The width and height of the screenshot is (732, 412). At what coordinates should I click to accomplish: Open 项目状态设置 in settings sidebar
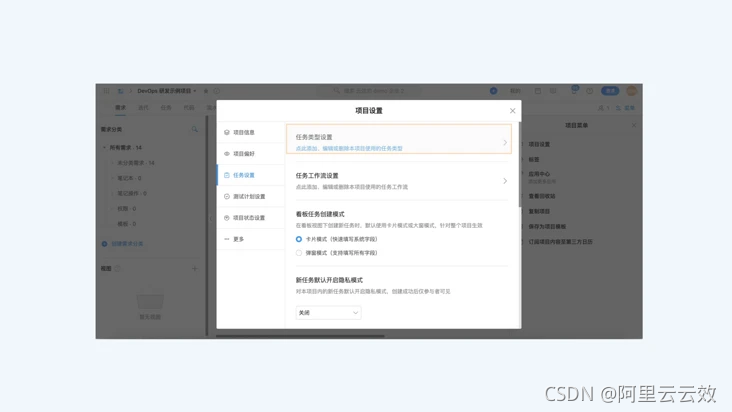coord(251,218)
